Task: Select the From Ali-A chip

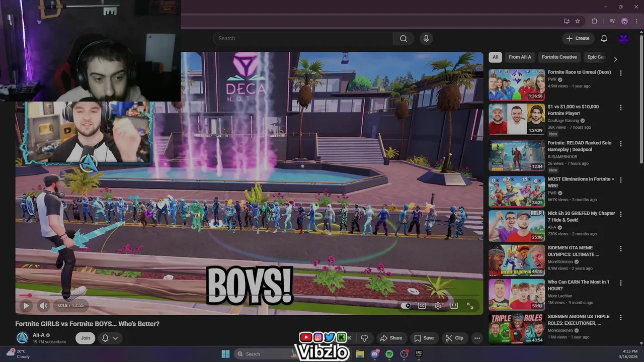Action: tap(520, 57)
